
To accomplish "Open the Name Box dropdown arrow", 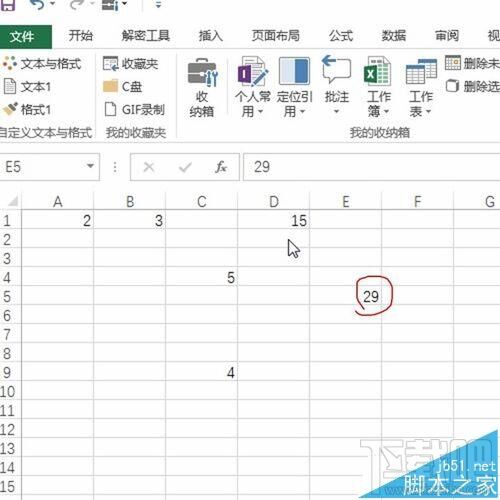I will tap(90, 166).
